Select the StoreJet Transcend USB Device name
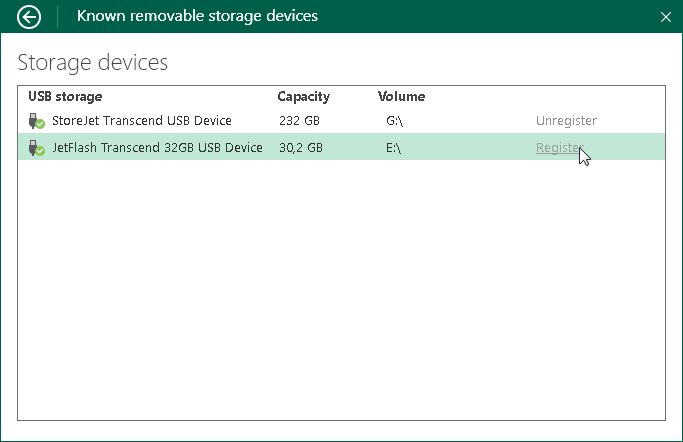This screenshot has height=442, width=683. coord(142,121)
